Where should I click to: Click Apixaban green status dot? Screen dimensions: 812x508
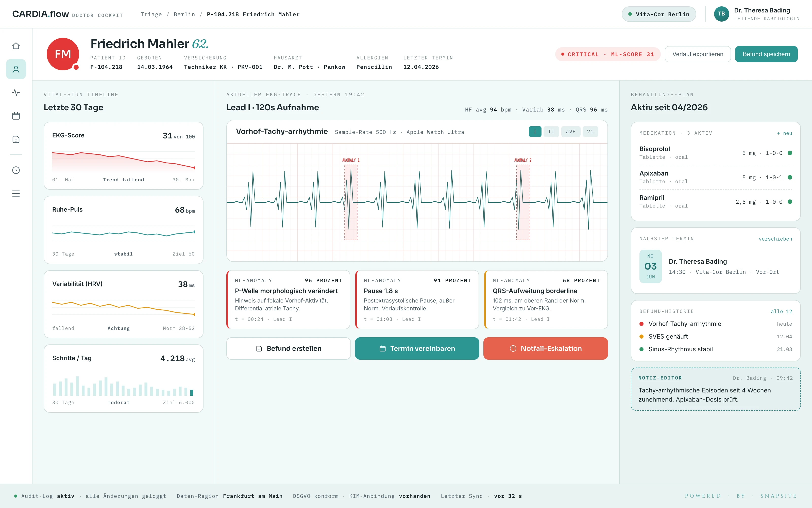pos(790,177)
